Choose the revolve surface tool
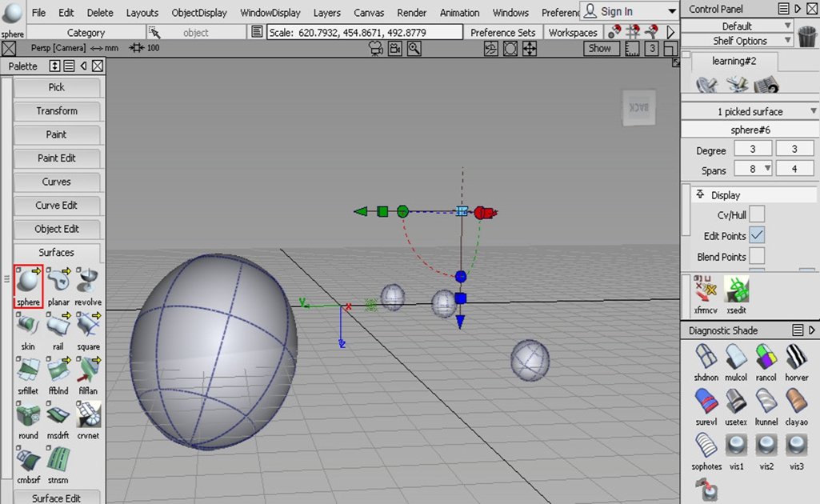 tap(88, 286)
